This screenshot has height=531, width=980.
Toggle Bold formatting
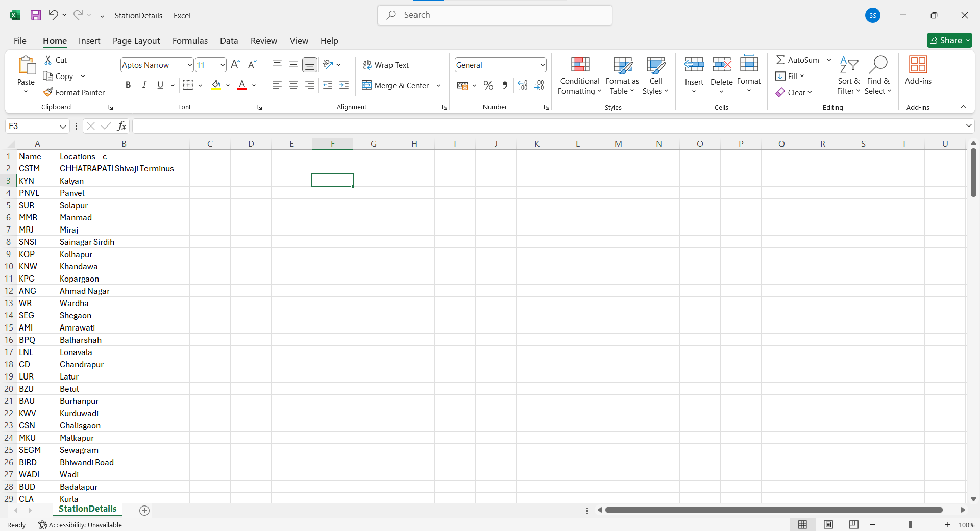(x=128, y=85)
